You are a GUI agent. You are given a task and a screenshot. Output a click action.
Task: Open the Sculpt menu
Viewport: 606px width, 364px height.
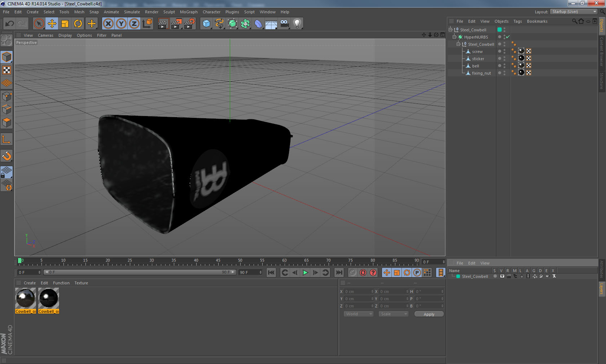tap(169, 12)
